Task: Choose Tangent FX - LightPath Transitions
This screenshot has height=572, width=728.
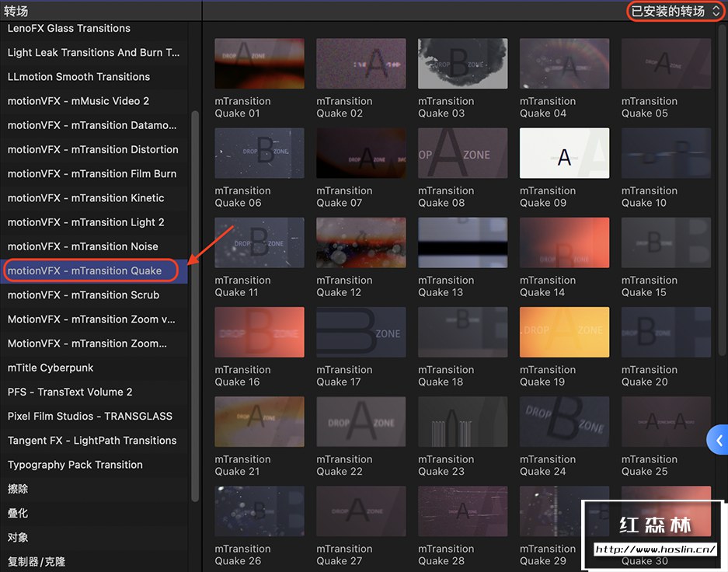Action: (94, 440)
